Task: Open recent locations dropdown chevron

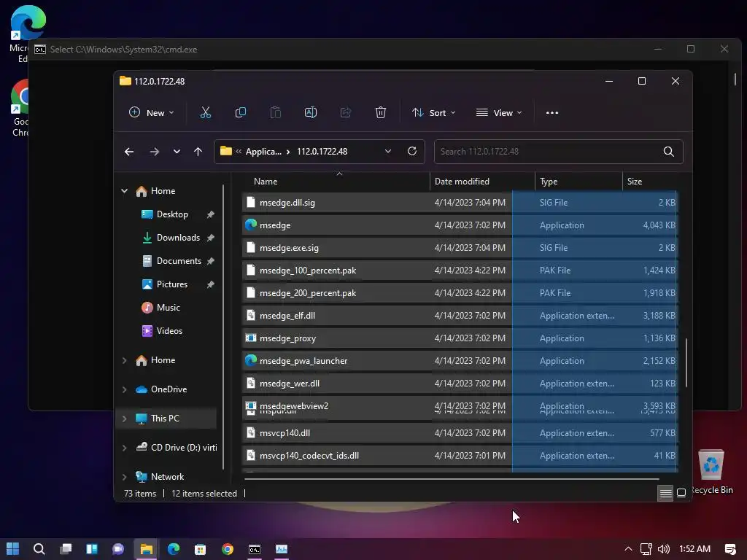Action: click(x=177, y=152)
